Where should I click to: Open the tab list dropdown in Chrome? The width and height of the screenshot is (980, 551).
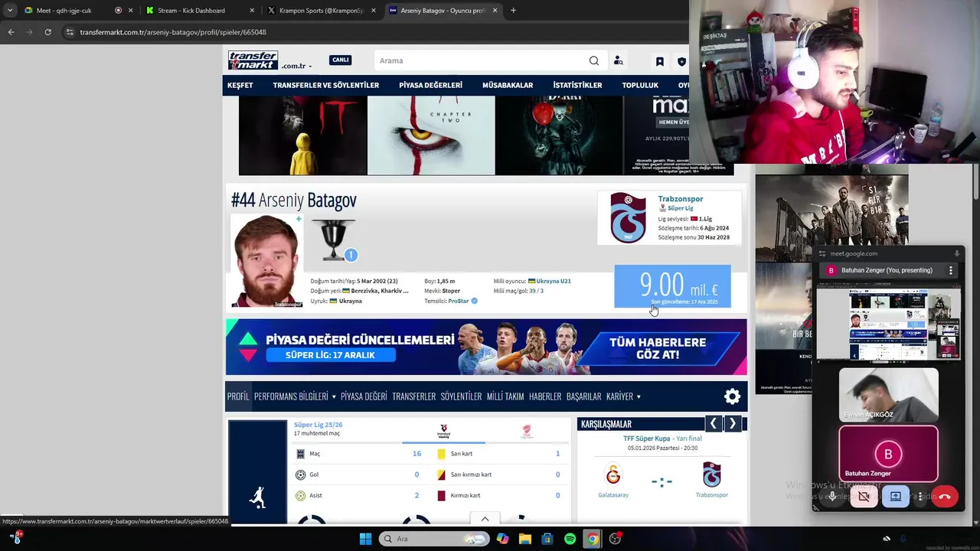coord(10,11)
